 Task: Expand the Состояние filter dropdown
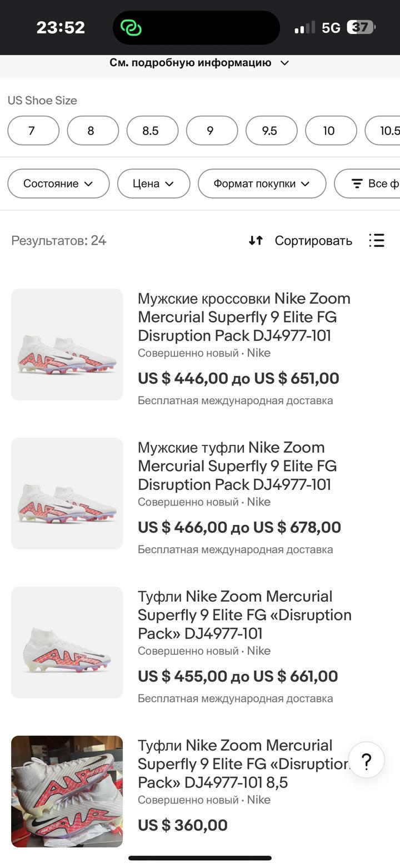click(58, 183)
